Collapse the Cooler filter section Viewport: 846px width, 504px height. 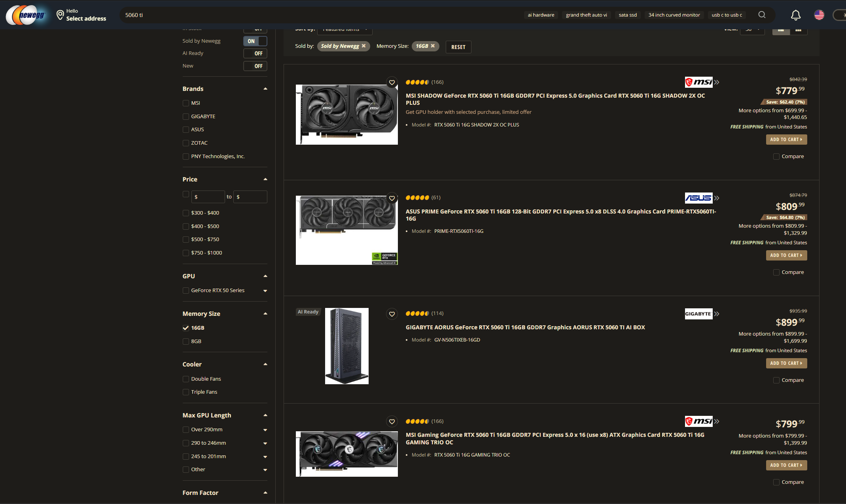(x=265, y=364)
